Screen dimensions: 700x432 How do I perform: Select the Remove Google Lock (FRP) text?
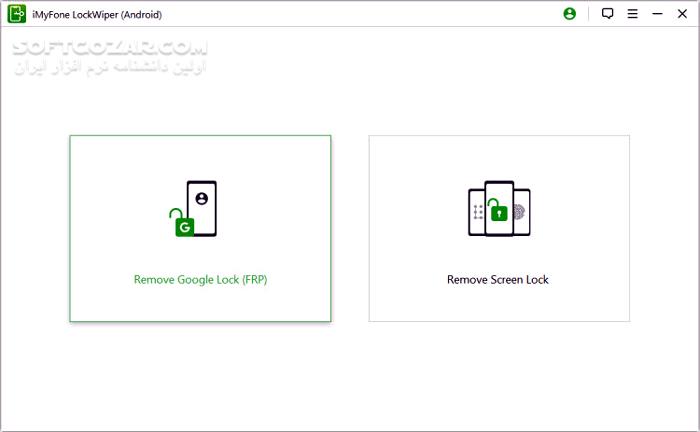(200, 280)
